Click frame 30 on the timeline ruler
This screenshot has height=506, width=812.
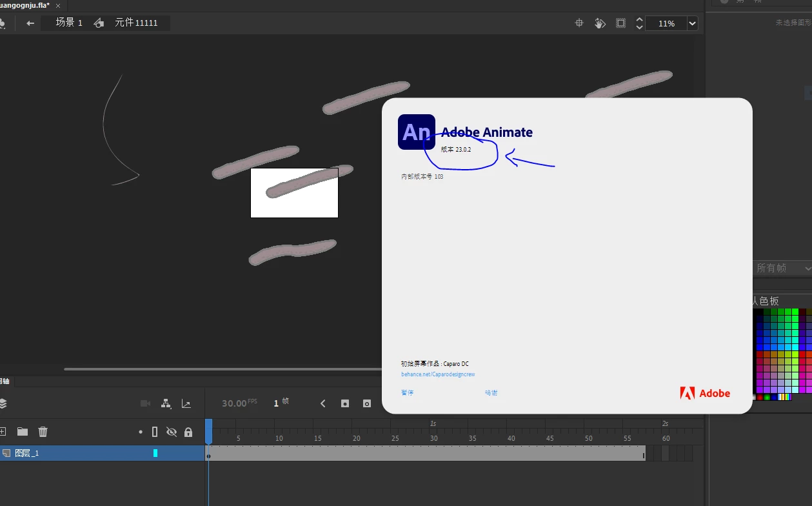click(x=434, y=438)
